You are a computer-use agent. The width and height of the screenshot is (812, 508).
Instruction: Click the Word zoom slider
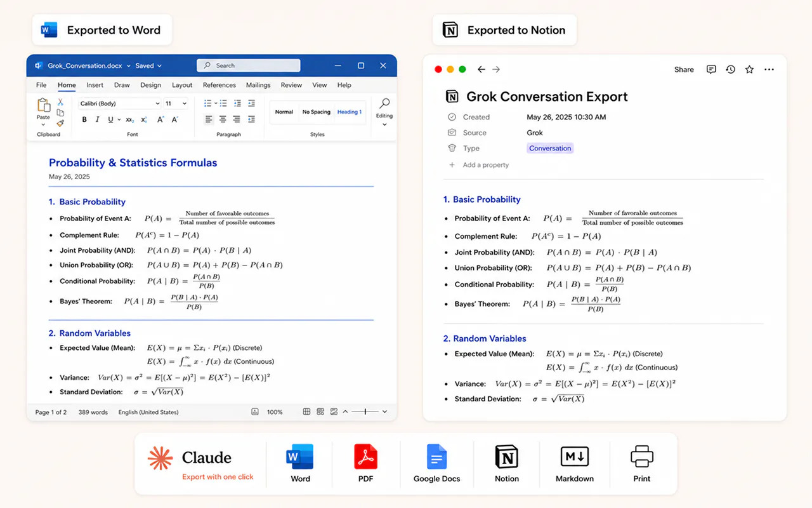365,411
